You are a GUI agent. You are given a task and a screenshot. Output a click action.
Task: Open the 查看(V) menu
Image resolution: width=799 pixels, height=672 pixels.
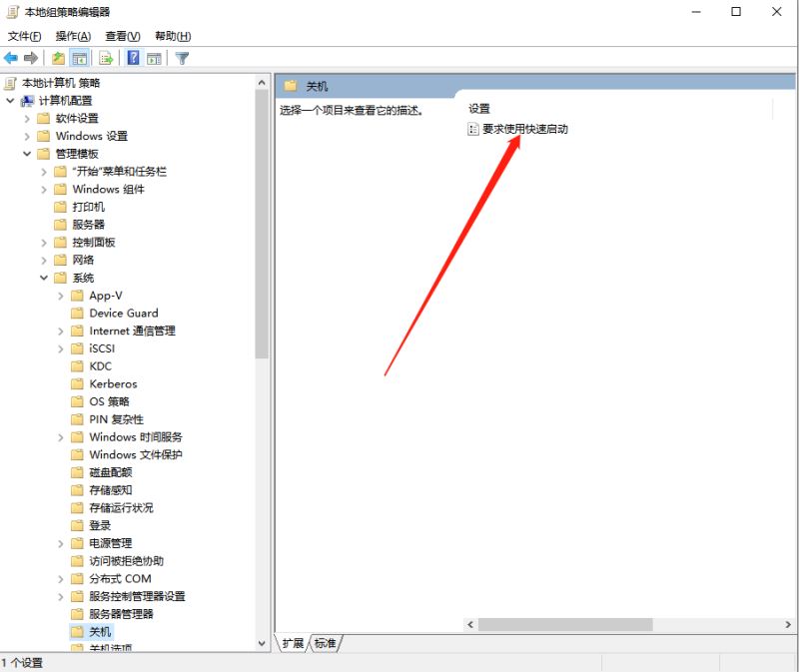point(122,36)
